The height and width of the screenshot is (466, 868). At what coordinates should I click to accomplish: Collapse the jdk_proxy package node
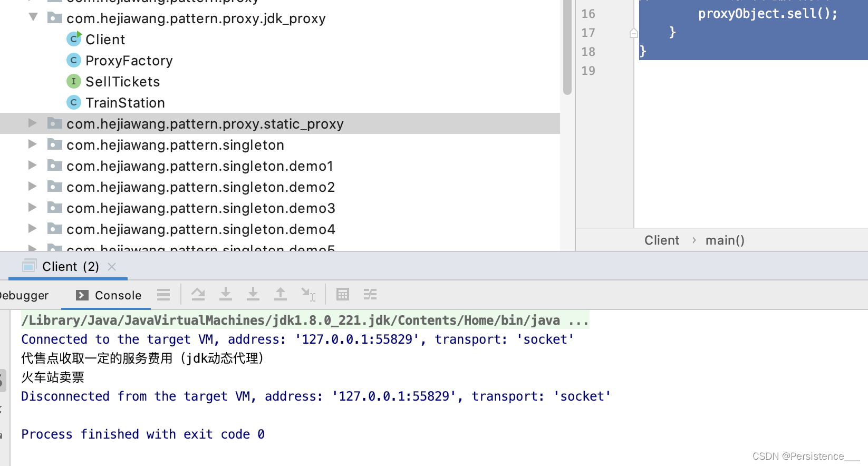[x=33, y=17]
